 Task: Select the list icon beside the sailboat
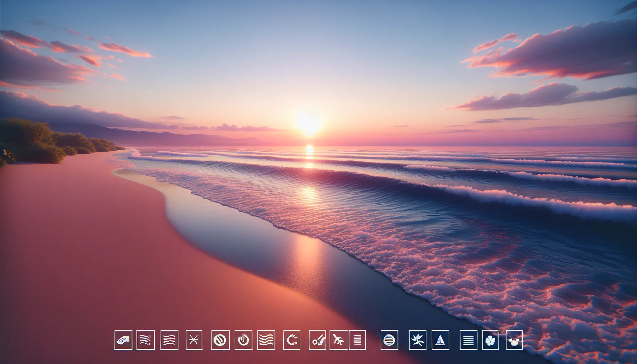click(x=468, y=341)
